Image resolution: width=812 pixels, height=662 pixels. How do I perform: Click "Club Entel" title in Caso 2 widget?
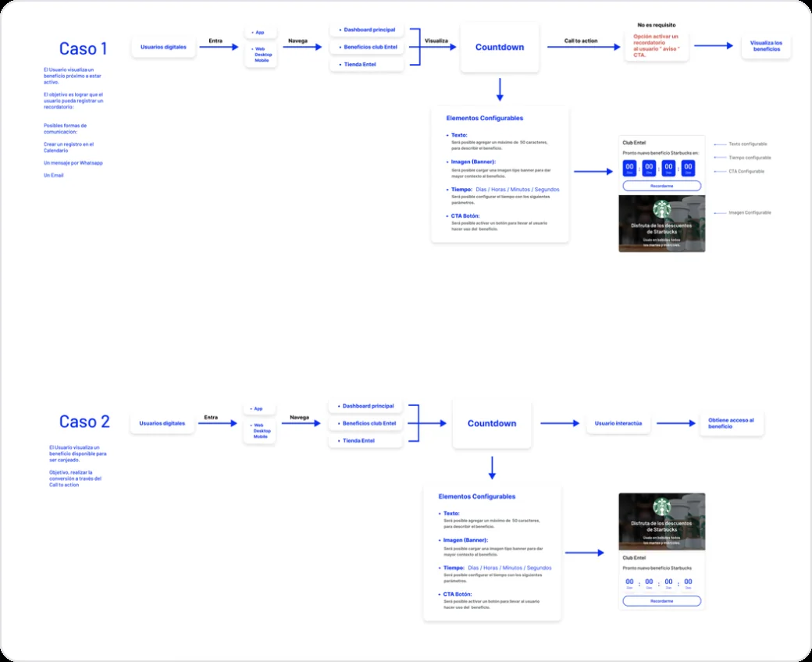tap(634, 558)
